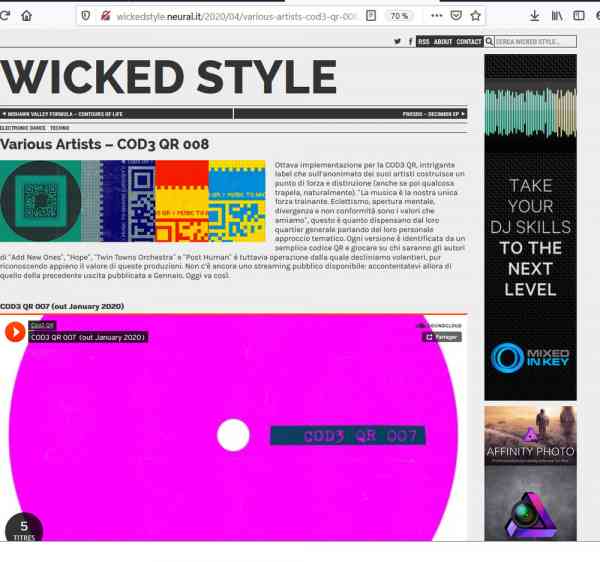Image resolution: width=600 pixels, height=562 pixels.
Task: Open the CONTACT page in site menu
Action: click(x=468, y=42)
